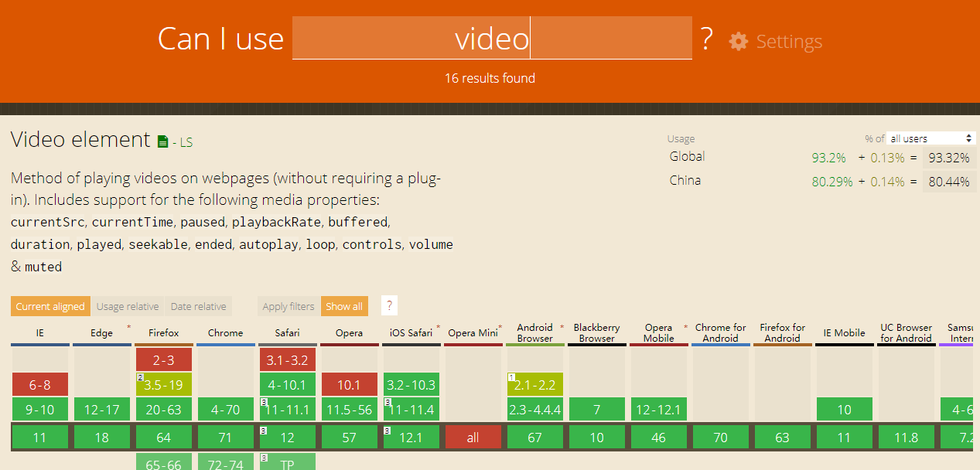Click the Apply filters button
980x470 pixels.
tap(289, 306)
